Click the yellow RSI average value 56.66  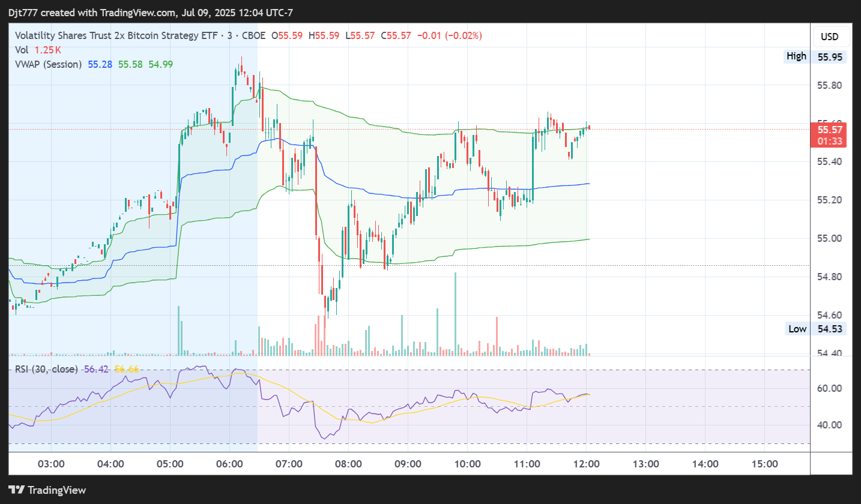127,369
